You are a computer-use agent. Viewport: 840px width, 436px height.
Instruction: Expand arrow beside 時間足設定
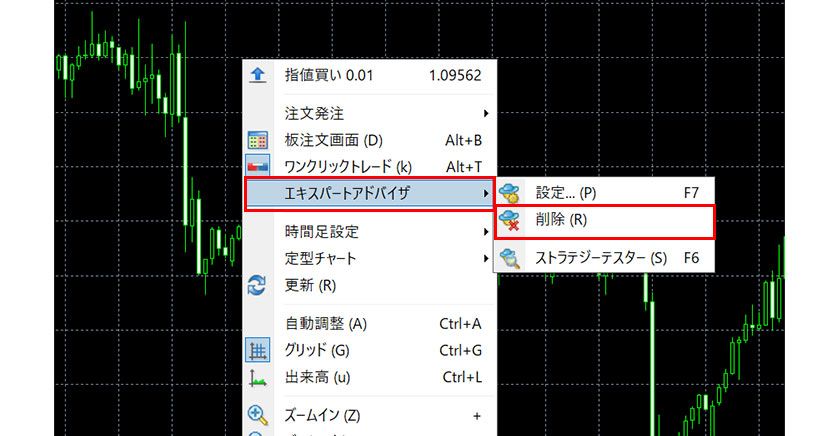pos(485,232)
